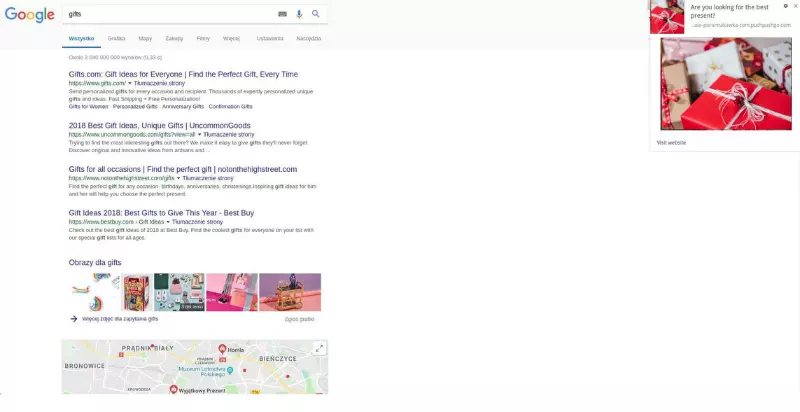This screenshot has width=800, height=412.
Task: Click arrow icon beside Więcej zdjęć
Action: [x=73, y=319]
